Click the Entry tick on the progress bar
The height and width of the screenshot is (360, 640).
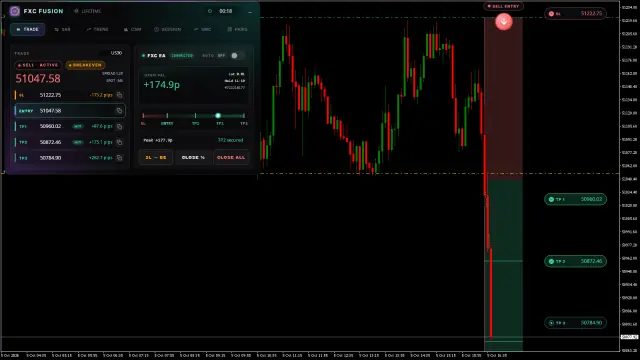pyautogui.click(x=167, y=116)
